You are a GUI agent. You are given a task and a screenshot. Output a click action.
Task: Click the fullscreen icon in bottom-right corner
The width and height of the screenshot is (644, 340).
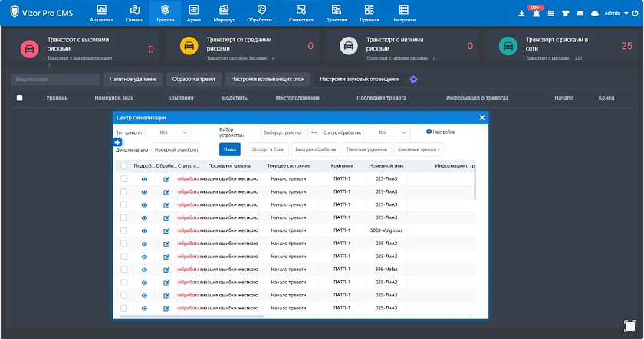click(629, 326)
